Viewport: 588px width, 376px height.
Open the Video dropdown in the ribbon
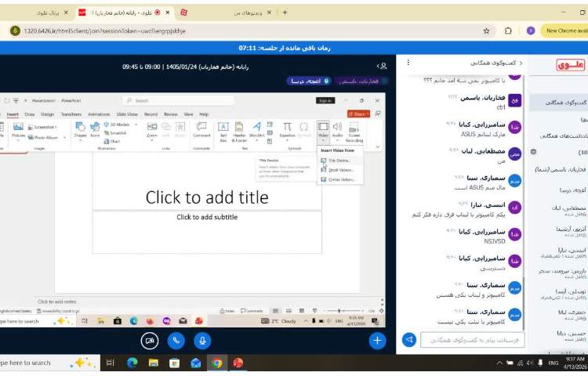tap(323, 132)
